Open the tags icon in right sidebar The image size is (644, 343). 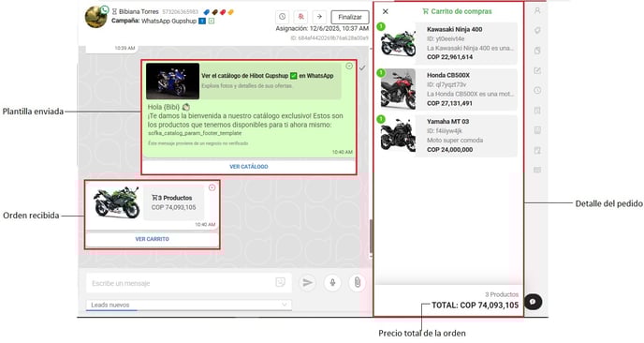[537, 31]
